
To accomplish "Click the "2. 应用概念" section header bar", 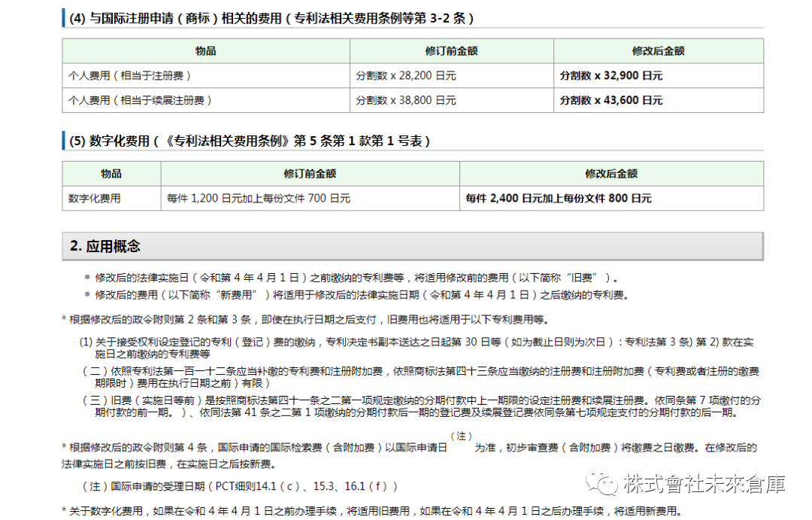I will (413, 246).
